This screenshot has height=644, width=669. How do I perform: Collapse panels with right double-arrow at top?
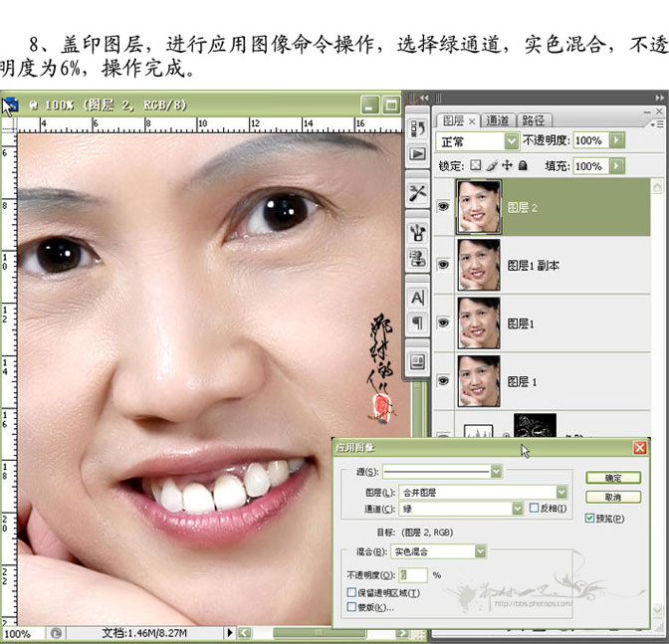(660, 98)
